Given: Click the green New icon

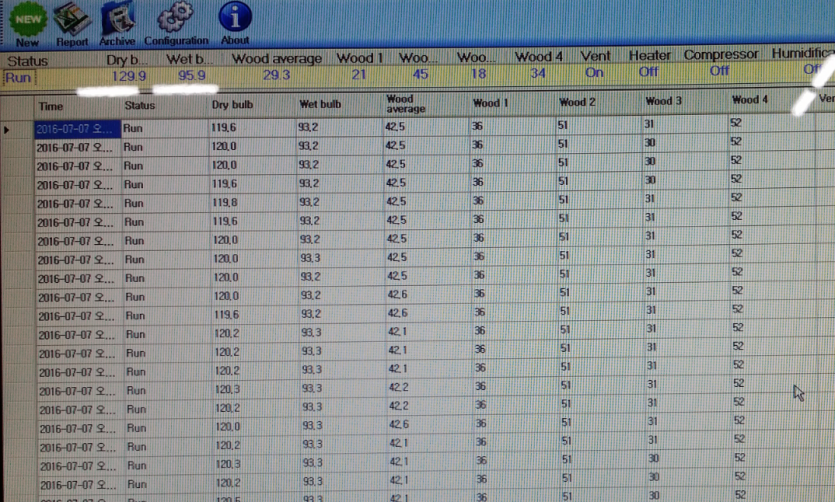Looking at the screenshot, I should [x=27, y=18].
